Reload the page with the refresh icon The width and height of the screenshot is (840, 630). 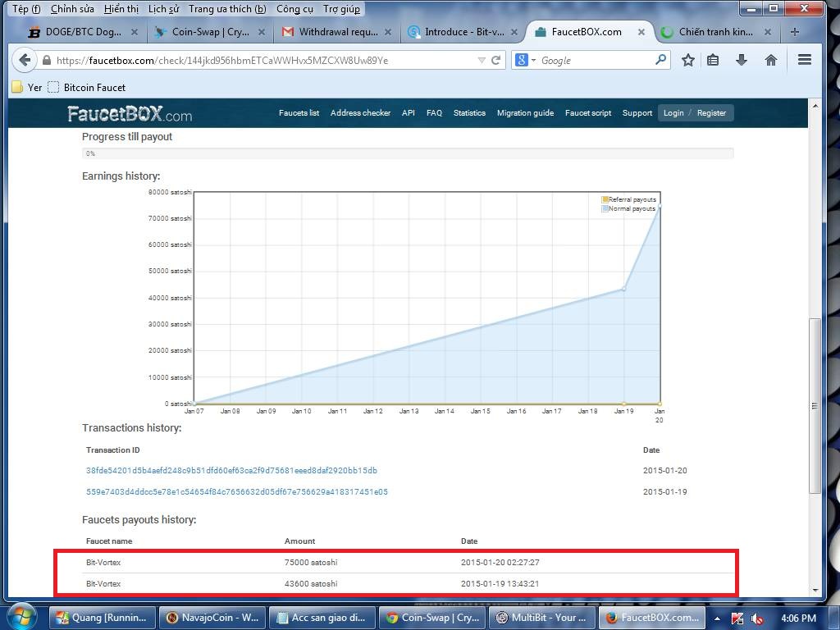click(x=496, y=60)
